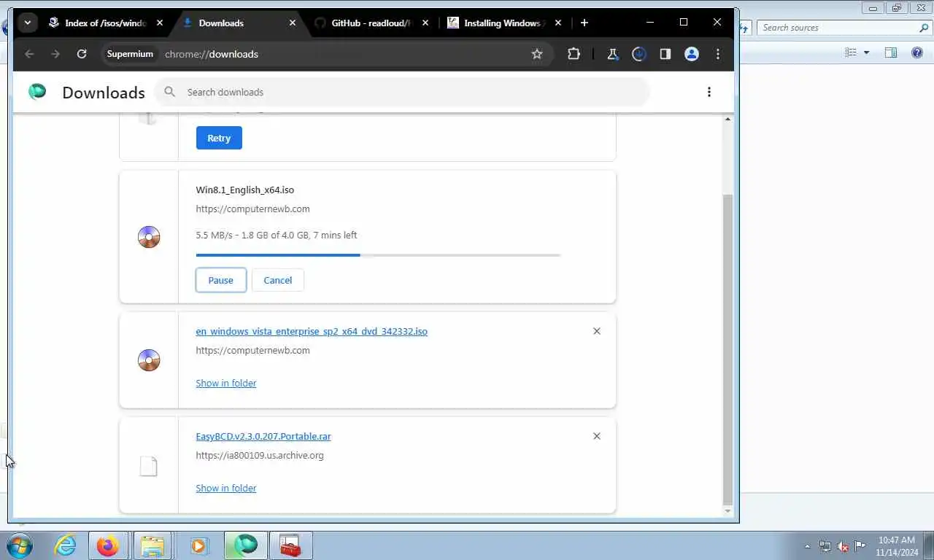
Task: Open the Installing Windows tab
Action: click(x=502, y=23)
